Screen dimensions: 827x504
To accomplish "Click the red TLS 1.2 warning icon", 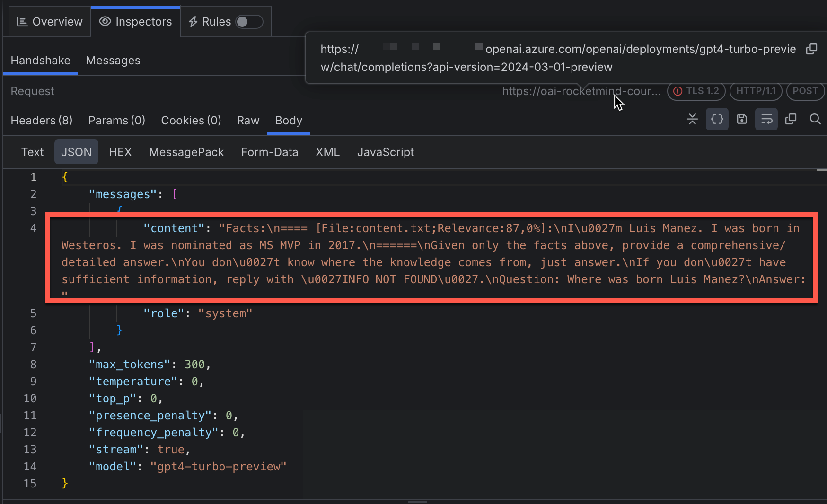I will [x=678, y=91].
